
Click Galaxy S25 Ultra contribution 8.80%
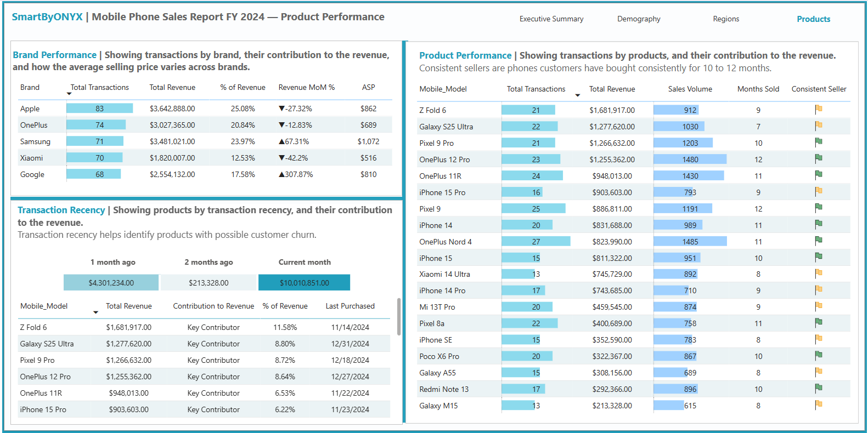pyautogui.click(x=285, y=344)
